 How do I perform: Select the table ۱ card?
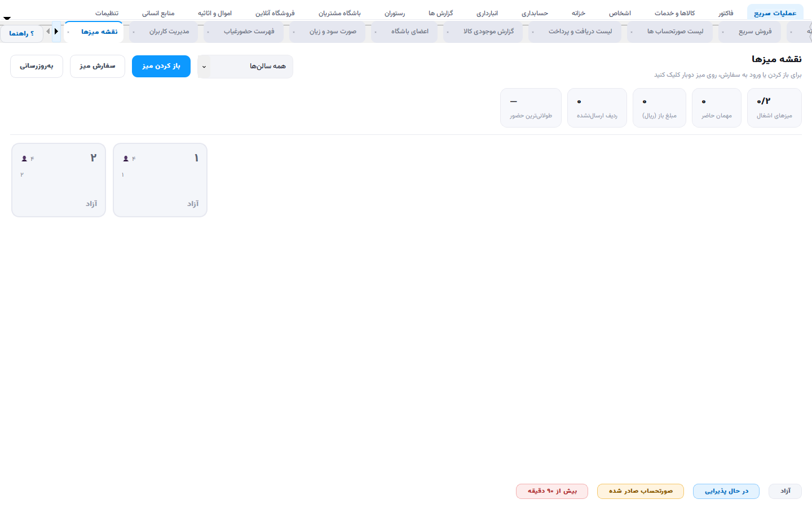[x=160, y=180]
